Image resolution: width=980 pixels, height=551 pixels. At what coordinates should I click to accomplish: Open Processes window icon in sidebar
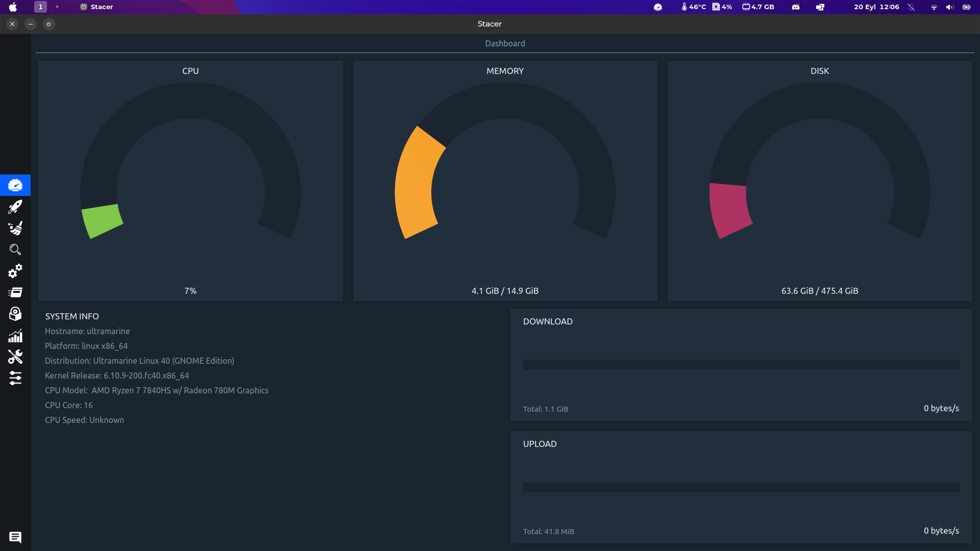[x=15, y=292]
